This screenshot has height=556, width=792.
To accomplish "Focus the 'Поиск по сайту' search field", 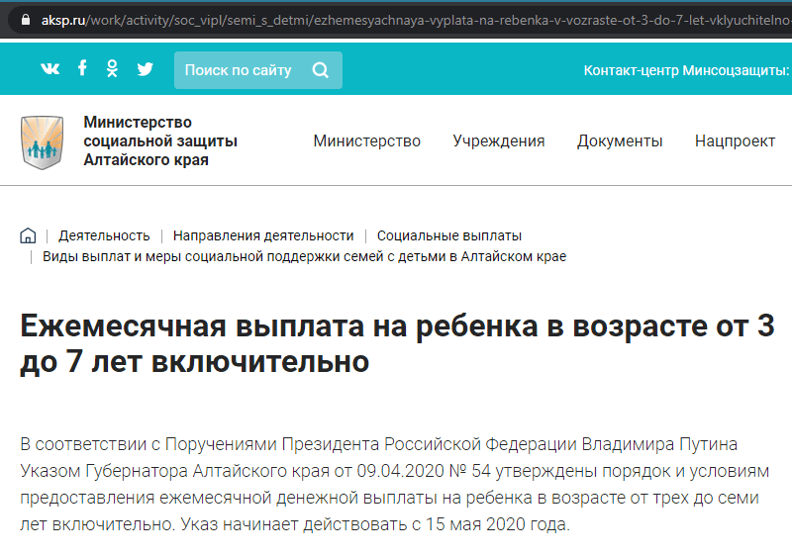I will click(x=258, y=70).
